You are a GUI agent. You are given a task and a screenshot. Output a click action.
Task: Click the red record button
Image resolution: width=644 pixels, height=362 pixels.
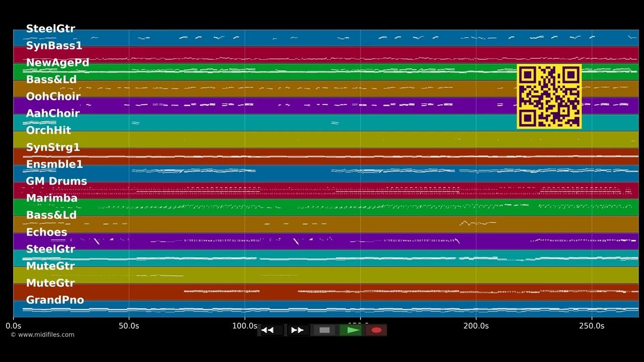coord(376,330)
